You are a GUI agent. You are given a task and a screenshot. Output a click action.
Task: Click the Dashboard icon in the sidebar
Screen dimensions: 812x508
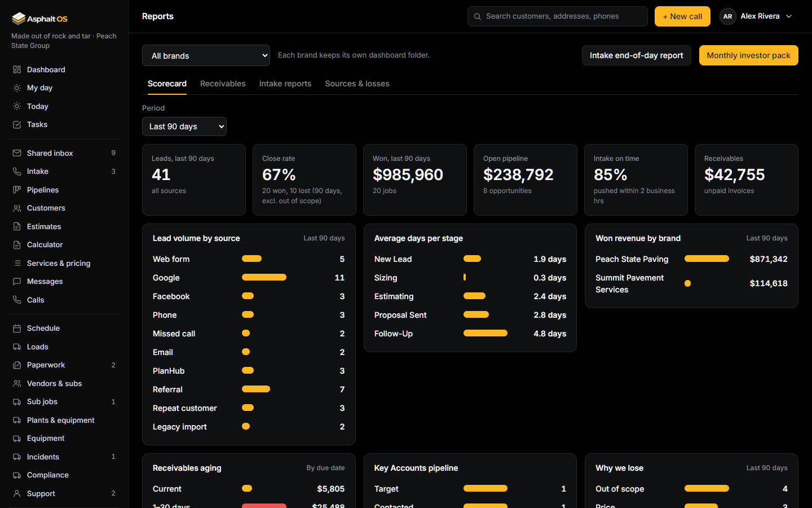coord(17,69)
